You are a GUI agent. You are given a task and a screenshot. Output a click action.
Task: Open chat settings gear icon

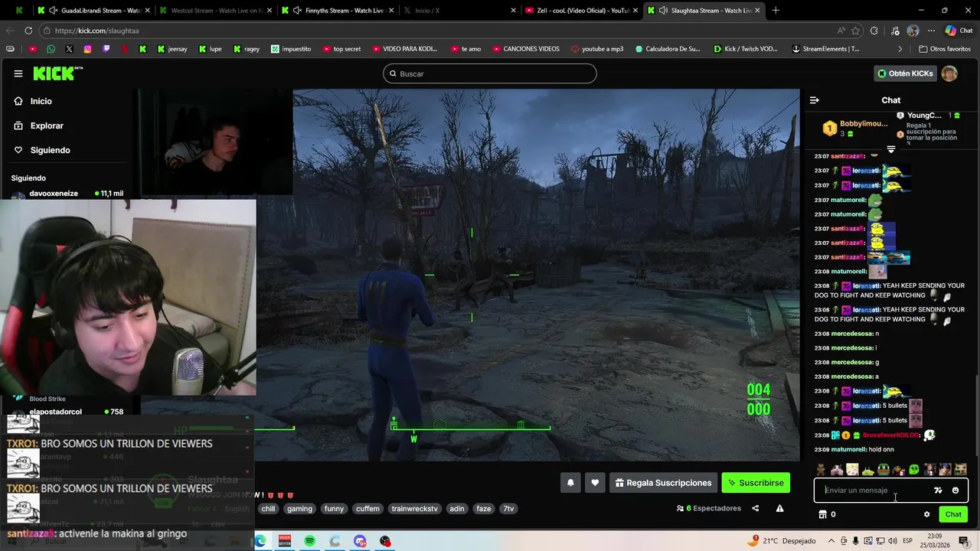pos(926,514)
